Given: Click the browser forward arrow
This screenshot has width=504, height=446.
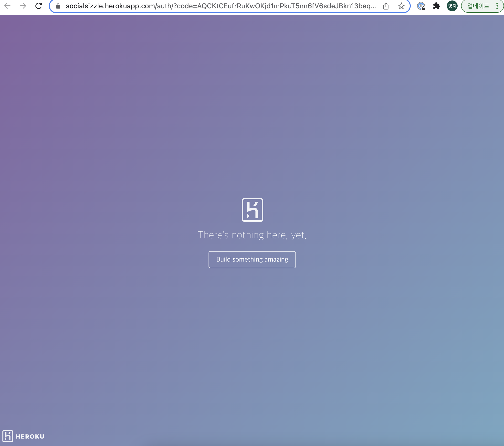Looking at the screenshot, I should point(23,6).
